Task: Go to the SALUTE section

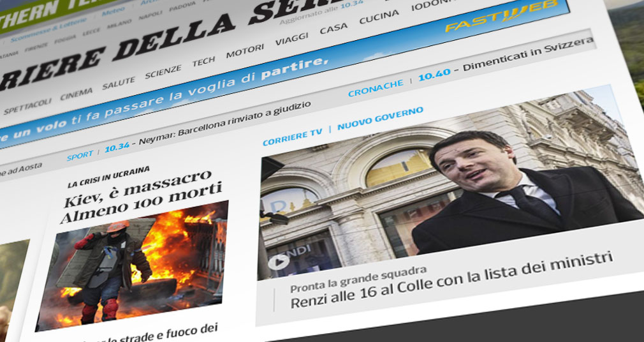Action: tap(119, 83)
